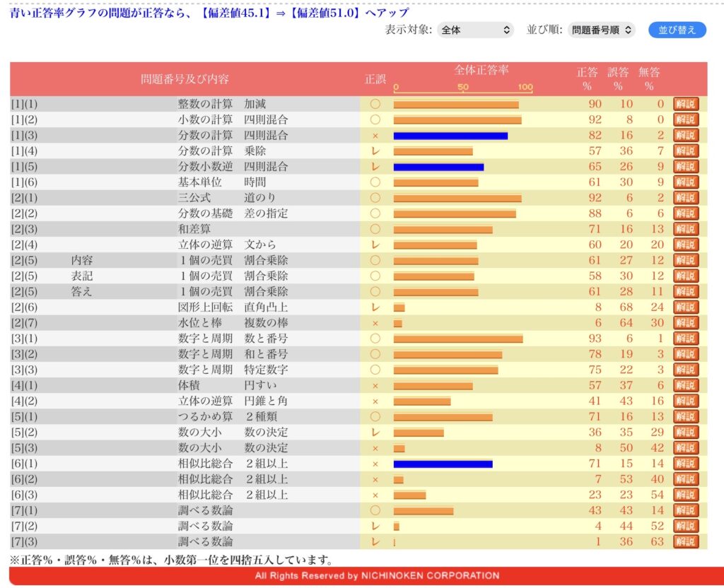
Task: Click 解説 icon for [7](3) 調べる数論
Action: tap(685, 541)
